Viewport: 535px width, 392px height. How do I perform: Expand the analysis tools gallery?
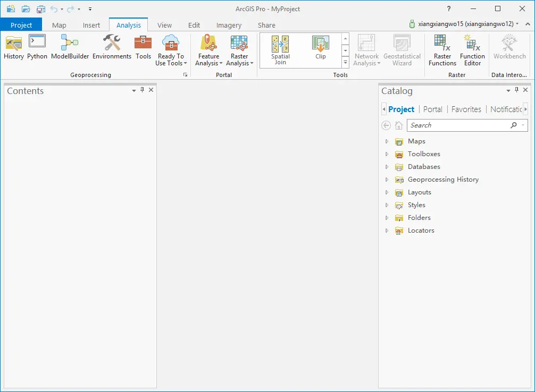(345, 63)
